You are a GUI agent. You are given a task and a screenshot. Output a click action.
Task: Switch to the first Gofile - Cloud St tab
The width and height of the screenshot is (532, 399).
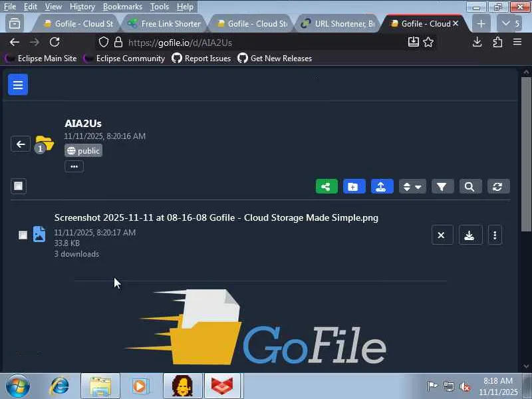77,24
